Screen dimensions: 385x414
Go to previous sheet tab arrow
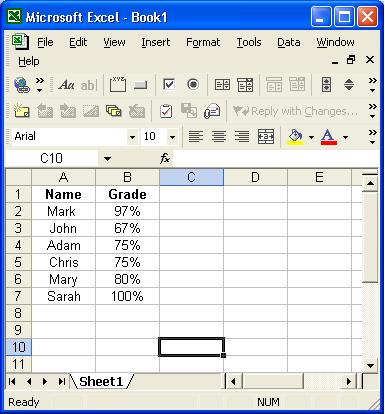tap(29, 381)
